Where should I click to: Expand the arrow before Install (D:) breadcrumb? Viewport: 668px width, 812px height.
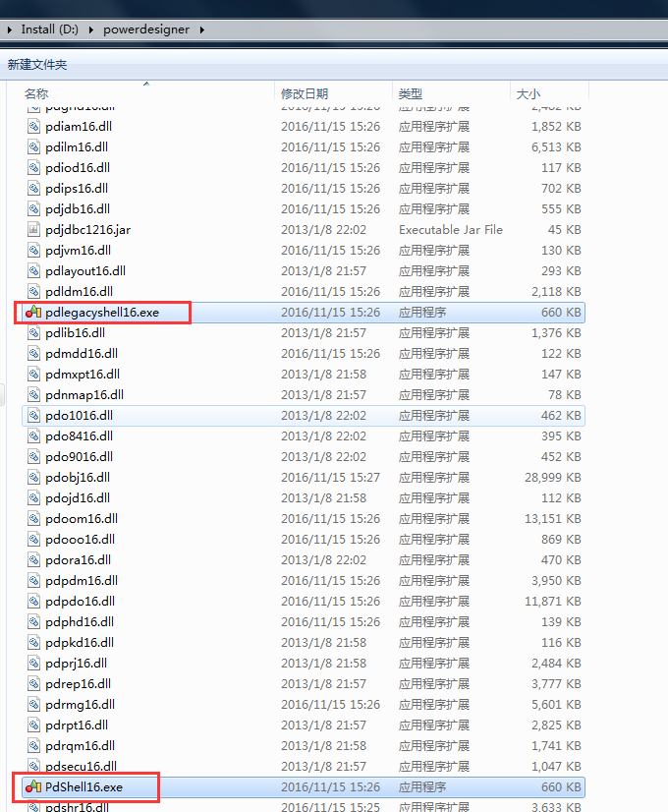click(9, 30)
